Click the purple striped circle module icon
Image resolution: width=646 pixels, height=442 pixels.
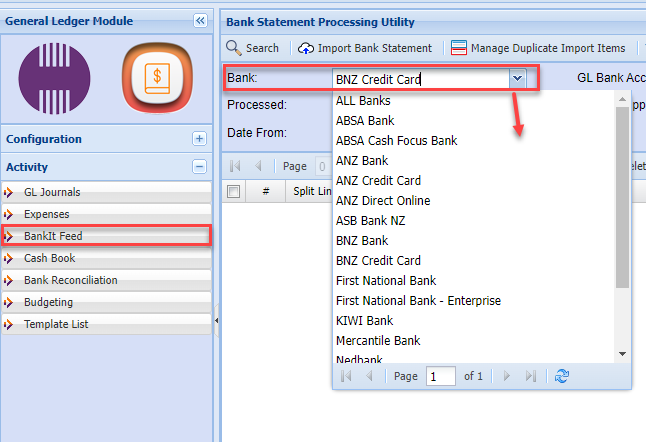pyautogui.click(x=54, y=78)
